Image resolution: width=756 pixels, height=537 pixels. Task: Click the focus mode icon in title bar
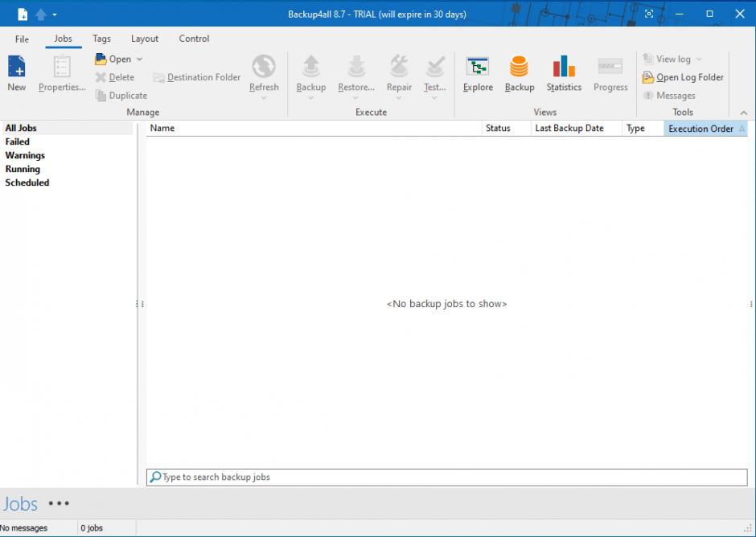tap(649, 14)
